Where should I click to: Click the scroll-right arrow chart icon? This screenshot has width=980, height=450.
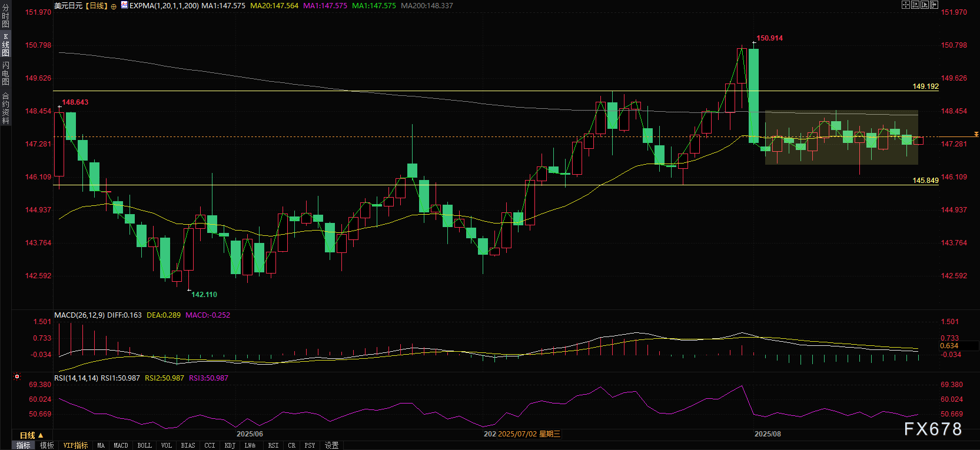point(934,5)
